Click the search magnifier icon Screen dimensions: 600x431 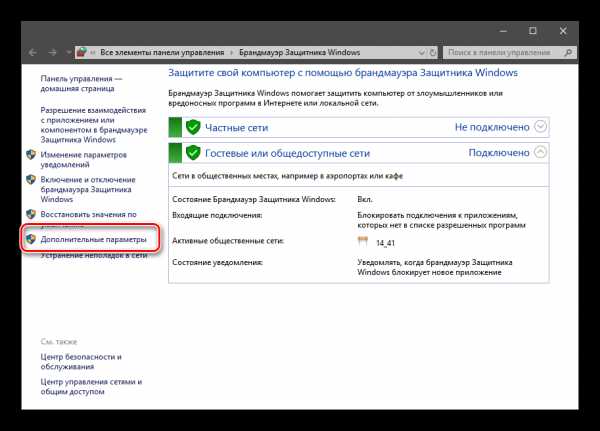point(568,52)
